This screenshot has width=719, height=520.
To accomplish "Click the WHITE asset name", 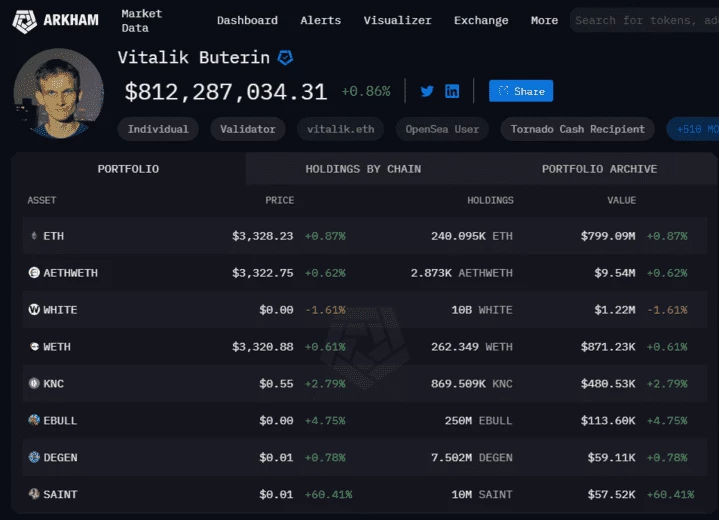I will point(60,310).
